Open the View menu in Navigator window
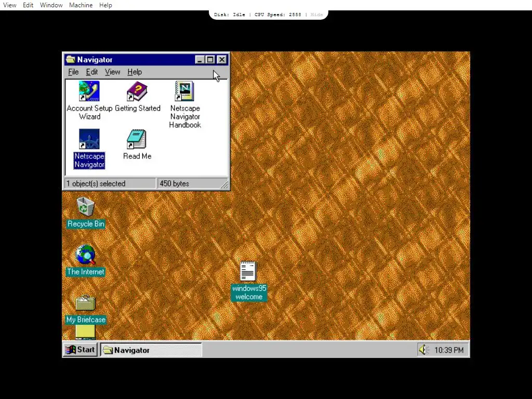 click(112, 72)
